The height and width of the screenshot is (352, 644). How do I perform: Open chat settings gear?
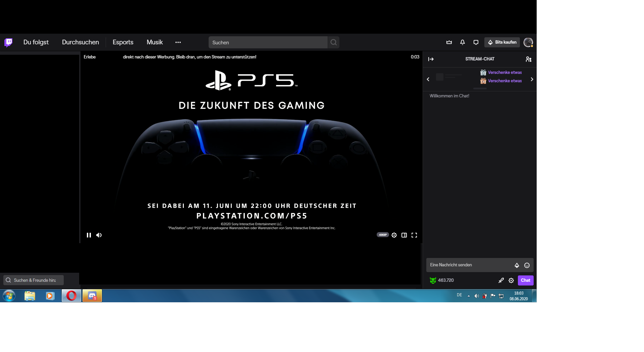coord(511,280)
